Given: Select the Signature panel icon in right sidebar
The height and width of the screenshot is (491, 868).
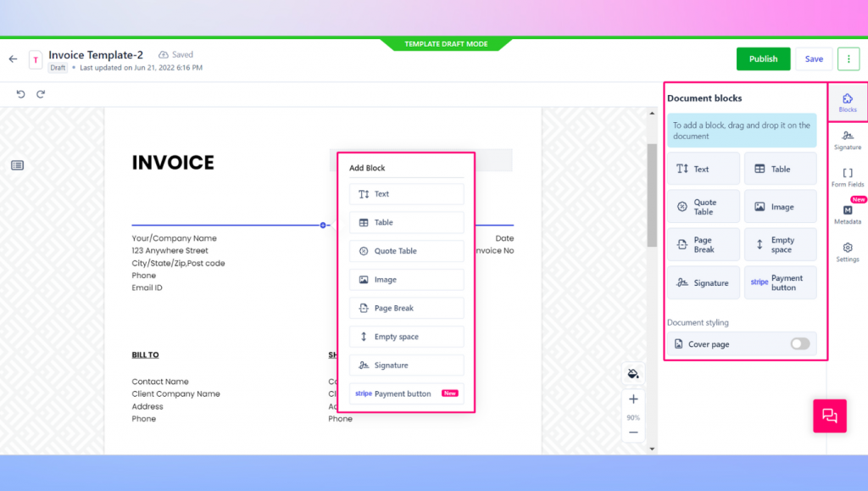Looking at the screenshot, I should (847, 140).
